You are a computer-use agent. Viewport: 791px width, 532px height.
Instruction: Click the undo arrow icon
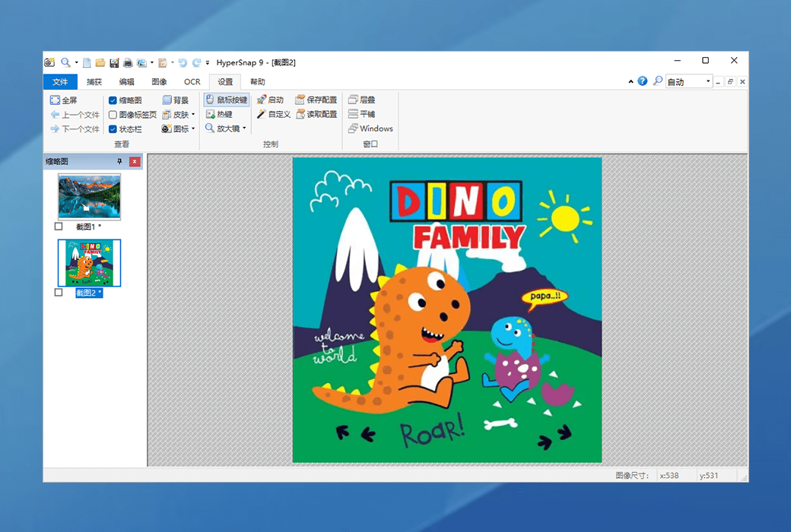click(x=183, y=62)
